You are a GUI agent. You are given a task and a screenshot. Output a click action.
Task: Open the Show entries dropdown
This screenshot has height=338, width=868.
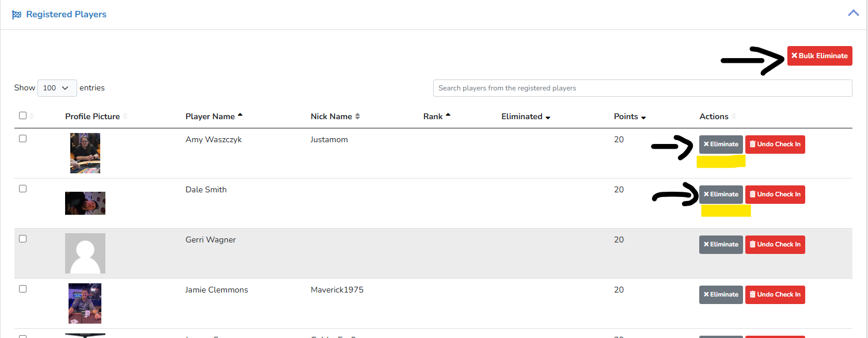pos(56,88)
